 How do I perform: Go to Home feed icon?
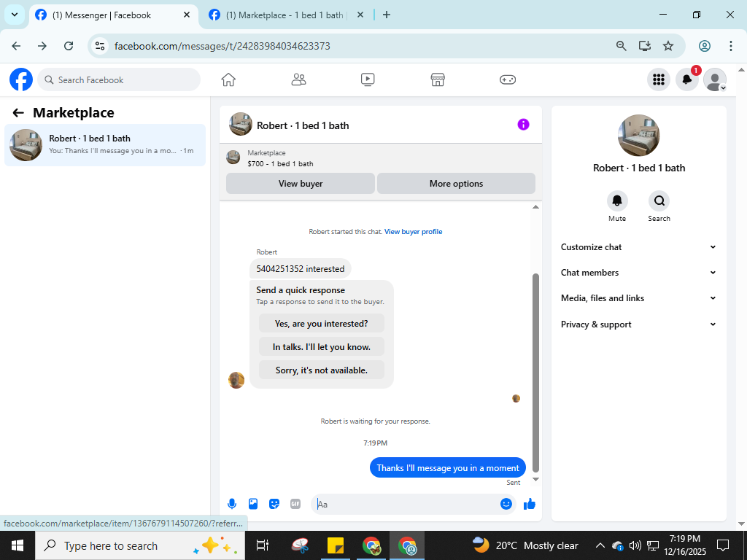click(228, 79)
